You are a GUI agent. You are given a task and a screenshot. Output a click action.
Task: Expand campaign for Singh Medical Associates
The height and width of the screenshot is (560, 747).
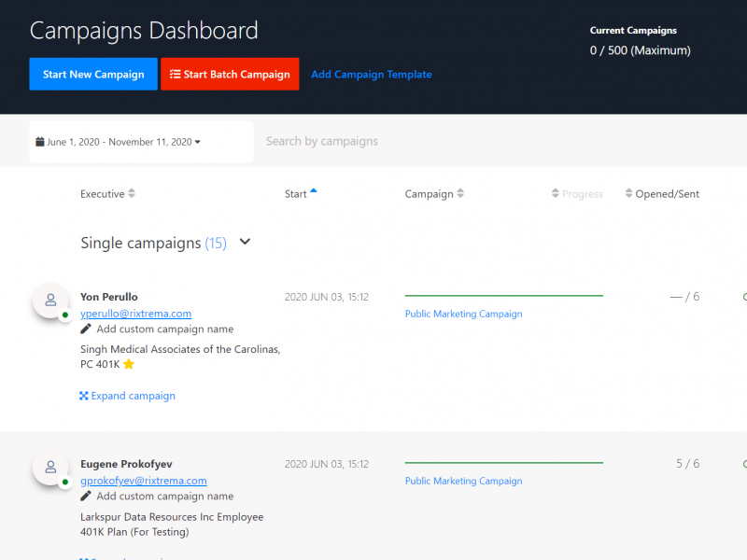click(x=133, y=396)
